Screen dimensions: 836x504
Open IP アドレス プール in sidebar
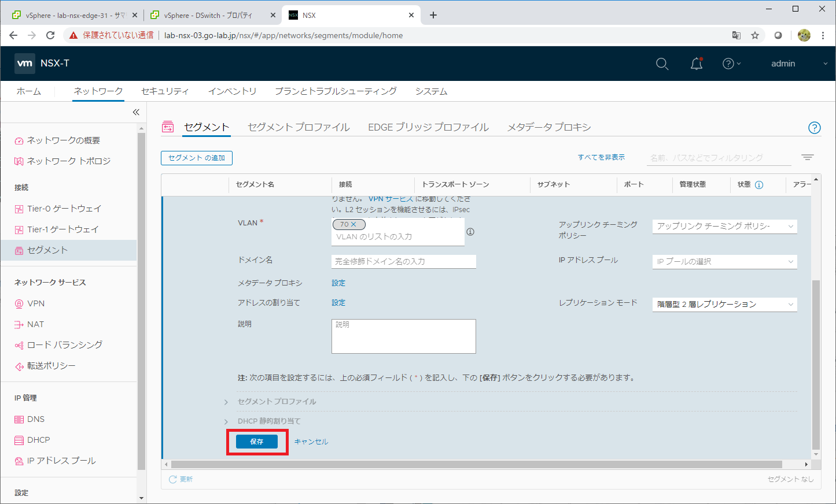click(61, 461)
